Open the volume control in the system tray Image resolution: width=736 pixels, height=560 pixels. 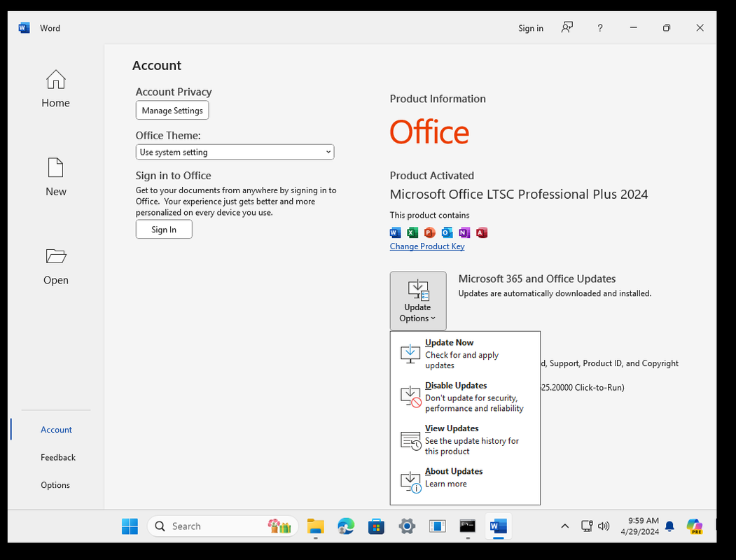pyautogui.click(x=604, y=526)
